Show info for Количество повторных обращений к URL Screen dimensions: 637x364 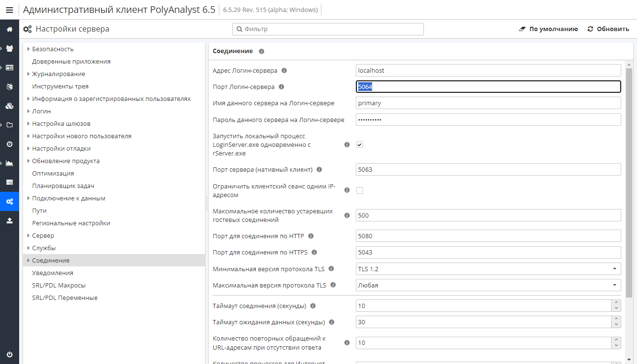[347, 342]
